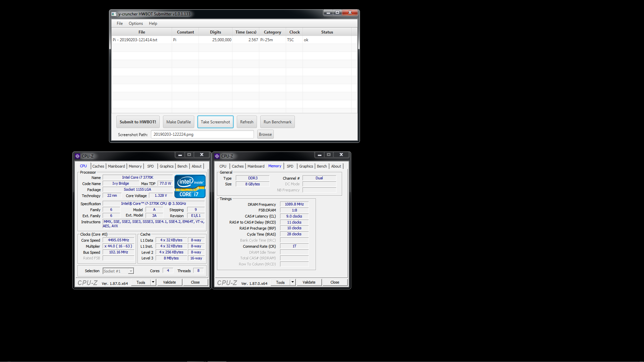The width and height of the screenshot is (644, 362).
Task: Maximize the y-cruncher HWBOT Submitter window
Action: pos(337,13)
